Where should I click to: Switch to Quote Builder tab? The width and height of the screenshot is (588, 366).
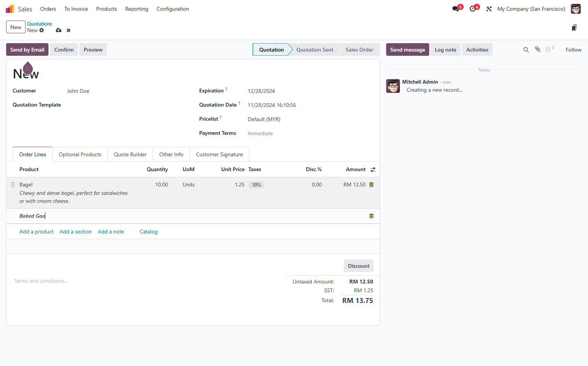pyautogui.click(x=130, y=154)
